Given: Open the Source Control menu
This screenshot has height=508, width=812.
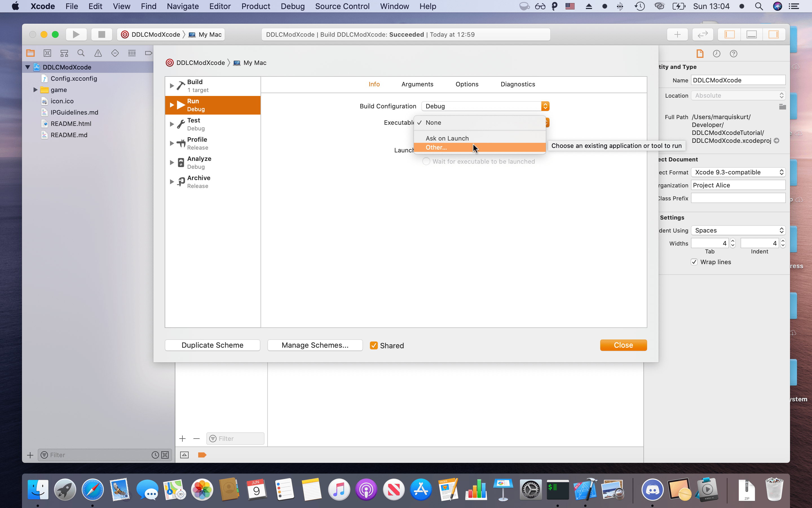Looking at the screenshot, I should point(342,6).
